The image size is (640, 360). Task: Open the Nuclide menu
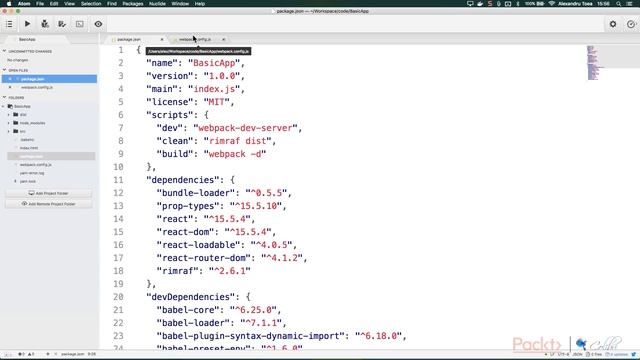tap(157, 4)
